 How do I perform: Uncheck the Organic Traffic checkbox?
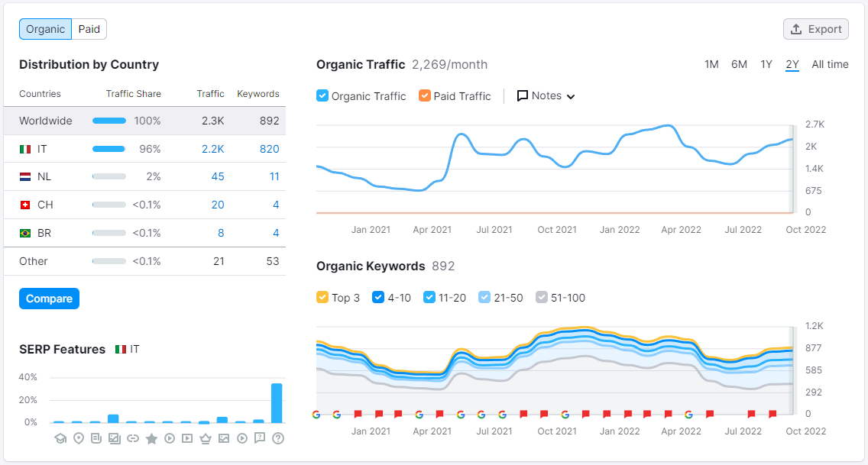pyautogui.click(x=322, y=95)
